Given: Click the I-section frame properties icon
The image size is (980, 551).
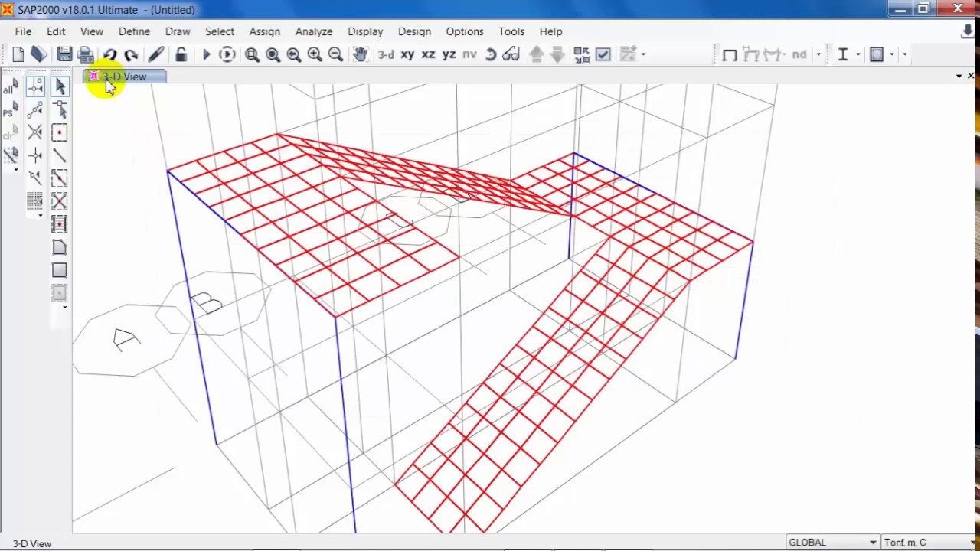Looking at the screenshot, I should (x=843, y=54).
